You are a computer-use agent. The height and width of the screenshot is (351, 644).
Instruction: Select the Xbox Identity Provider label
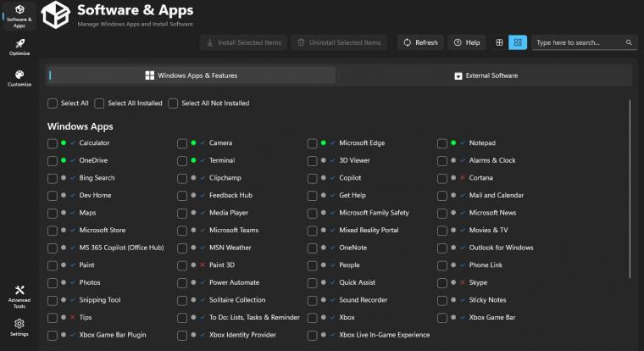click(242, 335)
